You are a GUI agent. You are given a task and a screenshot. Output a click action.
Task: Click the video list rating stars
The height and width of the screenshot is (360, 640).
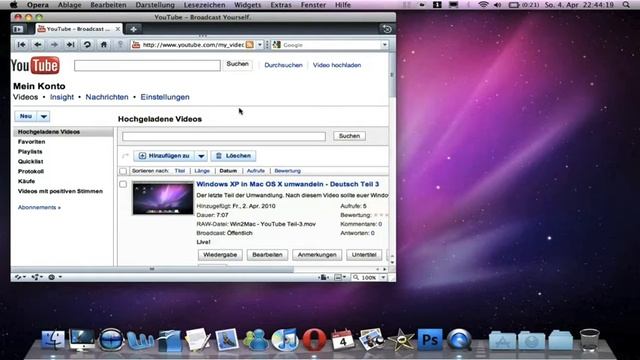tap(381, 215)
